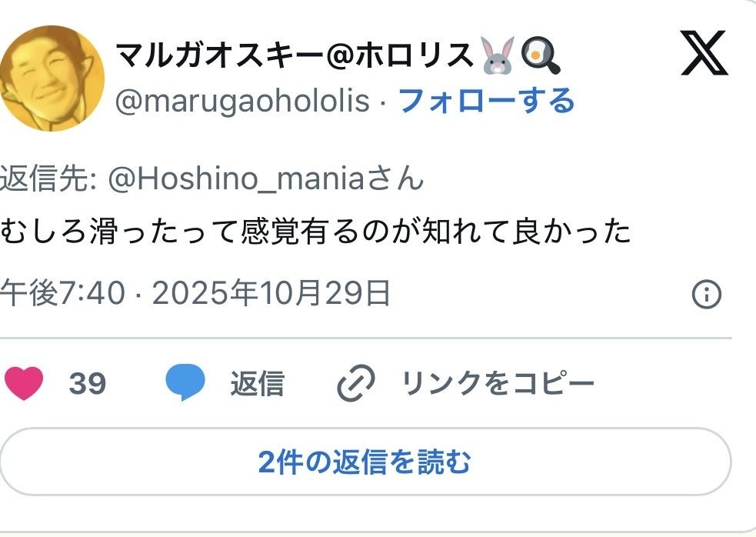The height and width of the screenshot is (537, 756).
Task: Open @marugaohololis handle profile
Action: coord(242,101)
